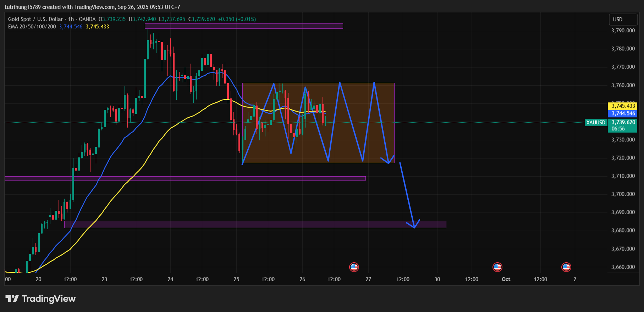Click the EMA 20/50/100/200 indicator legend
644x312 pixels.
(32, 27)
